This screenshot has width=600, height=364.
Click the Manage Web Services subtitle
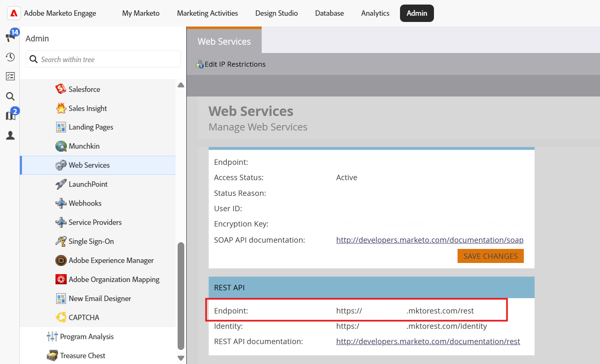click(258, 127)
